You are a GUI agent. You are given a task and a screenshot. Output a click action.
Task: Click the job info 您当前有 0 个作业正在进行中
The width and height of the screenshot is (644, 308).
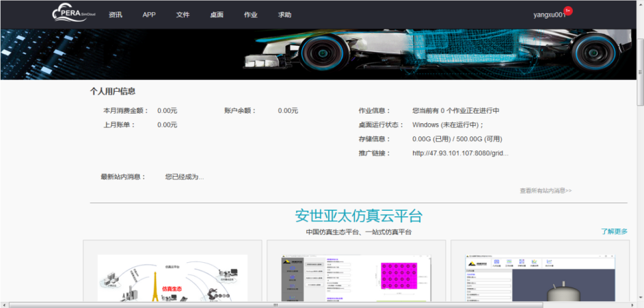(456, 111)
